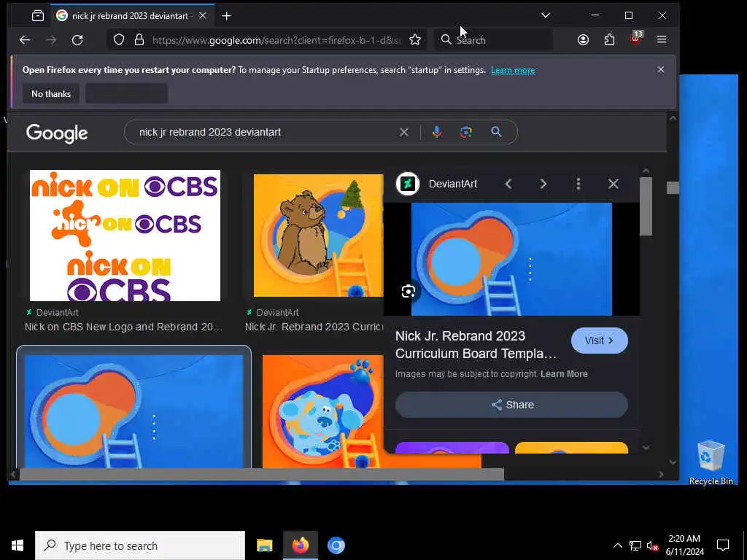Expand the list all tabs chevron
Image resolution: width=747 pixels, height=560 pixels.
click(546, 15)
